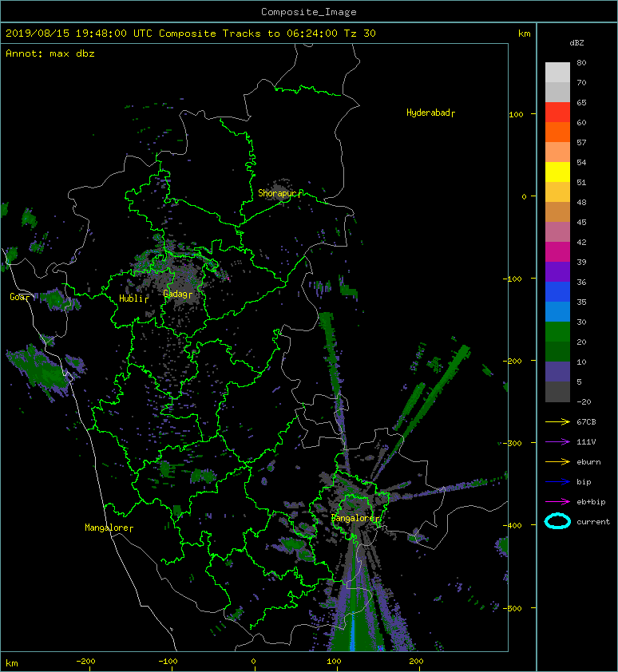Click the dBZ scale heading

[576, 43]
